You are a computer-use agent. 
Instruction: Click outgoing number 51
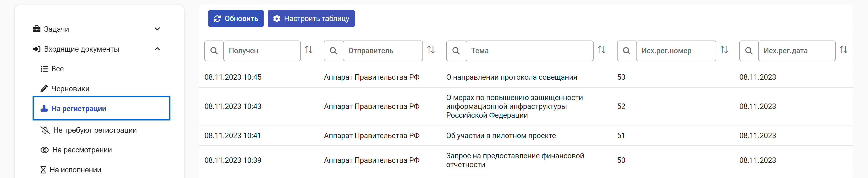(x=621, y=136)
